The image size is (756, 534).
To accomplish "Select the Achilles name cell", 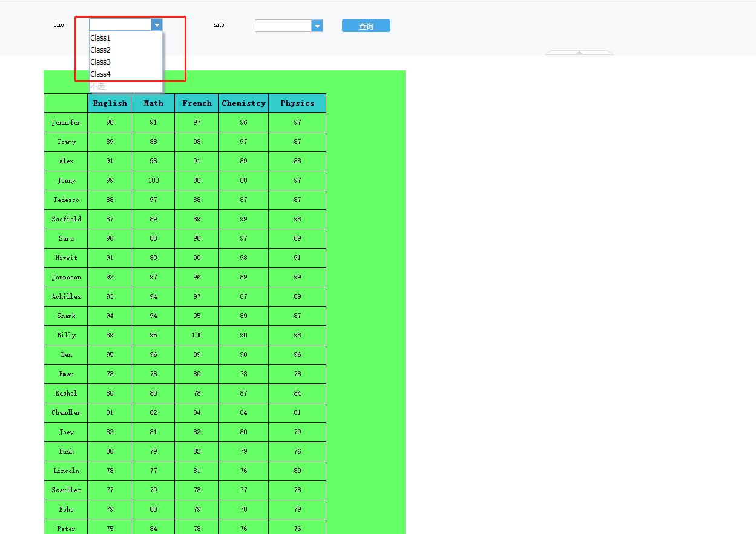I will pyautogui.click(x=66, y=296).
